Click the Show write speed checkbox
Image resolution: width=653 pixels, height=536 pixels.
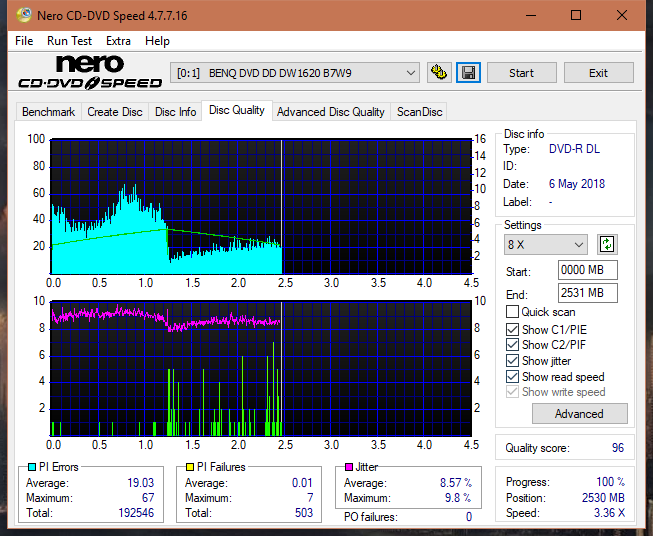coord(512,392)
